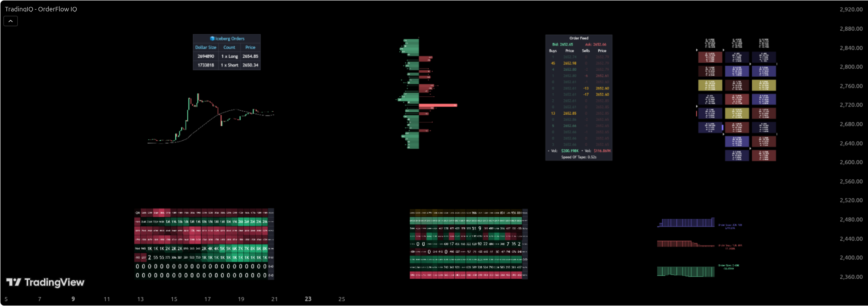Click the highlighted "2652.85" buy price
Viewport: 868px width, 306px height.
pyautogui.click(x=570, y=113)
